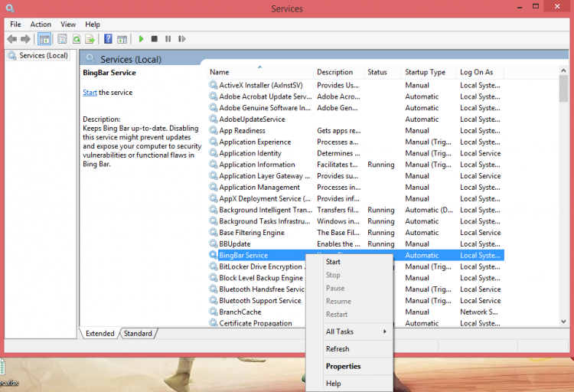This screenshot has width=574, height=392.
Task: Click the Back arrow in the toolbar
Action: pos(11,39)
